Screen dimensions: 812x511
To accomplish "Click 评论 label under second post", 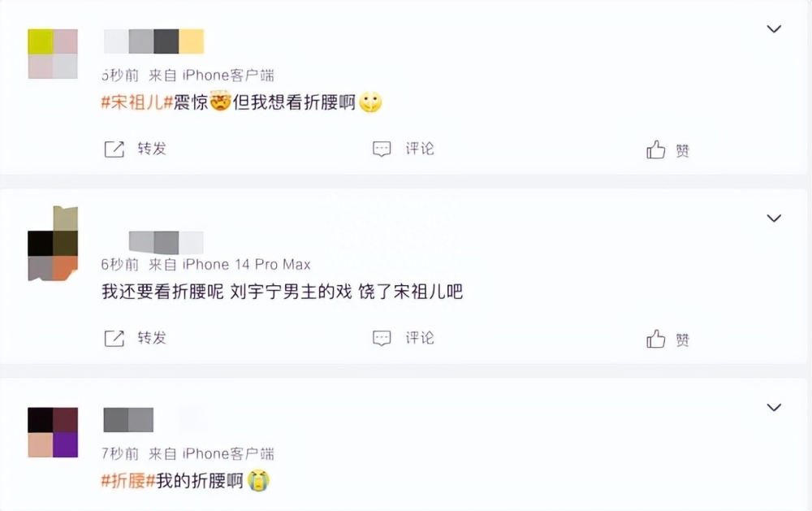I will [x=420, y=338].
